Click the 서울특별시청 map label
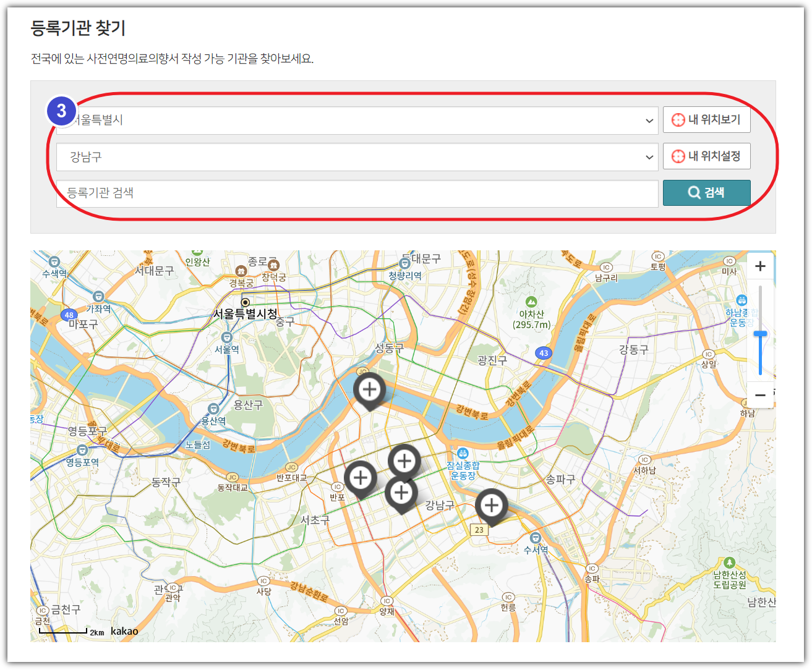The image size is (812, 670). point(246,314)
